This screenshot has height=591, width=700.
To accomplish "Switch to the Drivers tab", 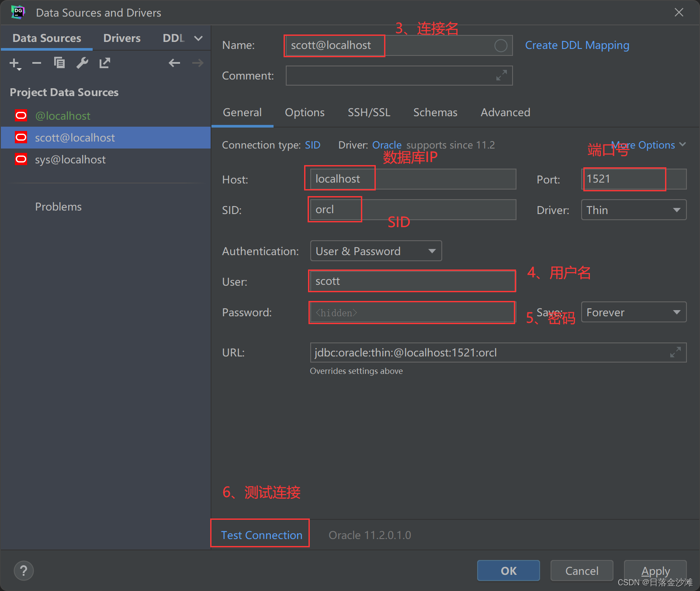I will click(x=122, y=38).
